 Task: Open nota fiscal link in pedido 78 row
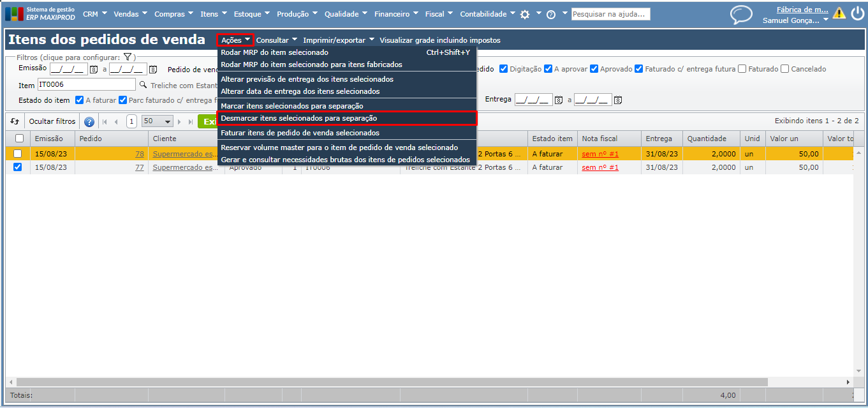coord(600,153)
